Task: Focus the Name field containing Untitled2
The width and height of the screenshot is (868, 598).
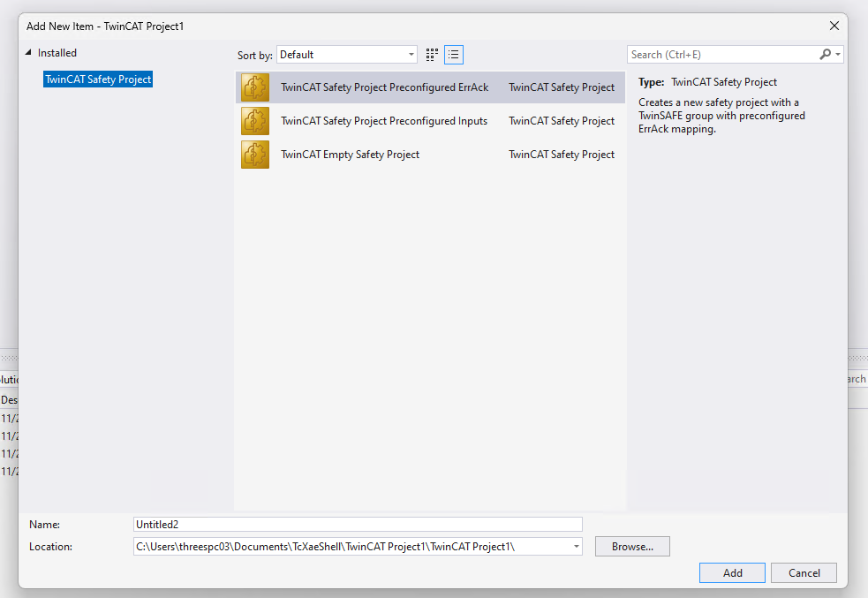Action: (358, 525)
